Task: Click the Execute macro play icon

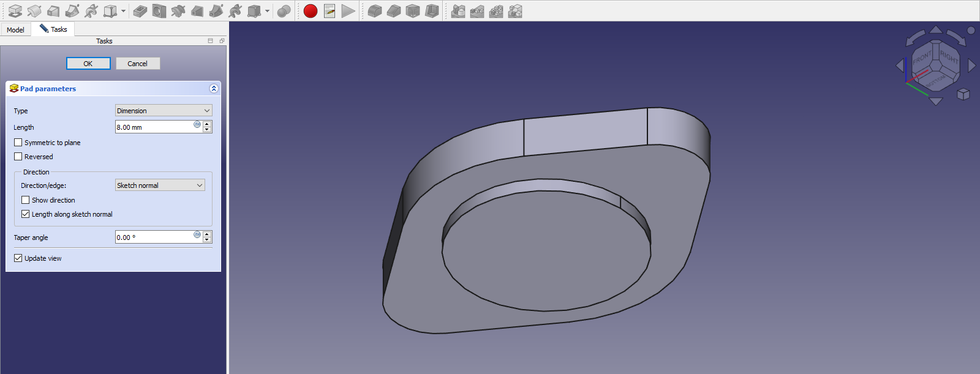Action: [348, 11]
